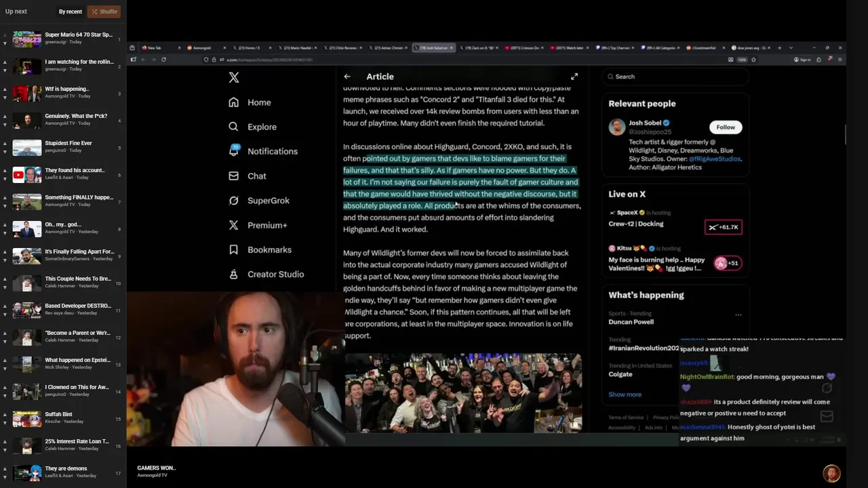The height and width of the screenshot is (488, 868).
Task: Open the Wildlight team group photo
Action: point(463,393)
